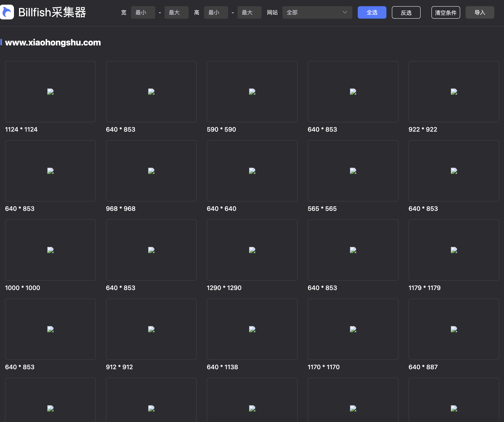Select the 640 * 640 image thumbnail
This screenshot has width=504, height=422.
252,171
